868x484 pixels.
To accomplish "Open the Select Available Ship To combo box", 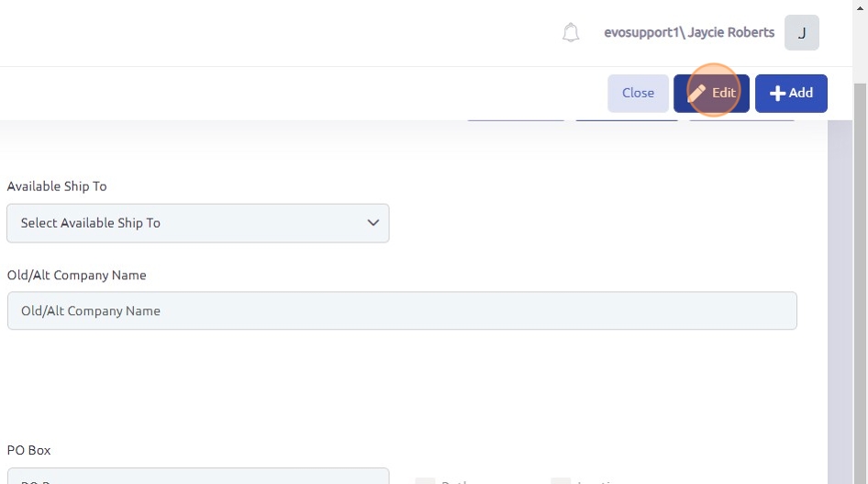I will click(x=197, y=223).
